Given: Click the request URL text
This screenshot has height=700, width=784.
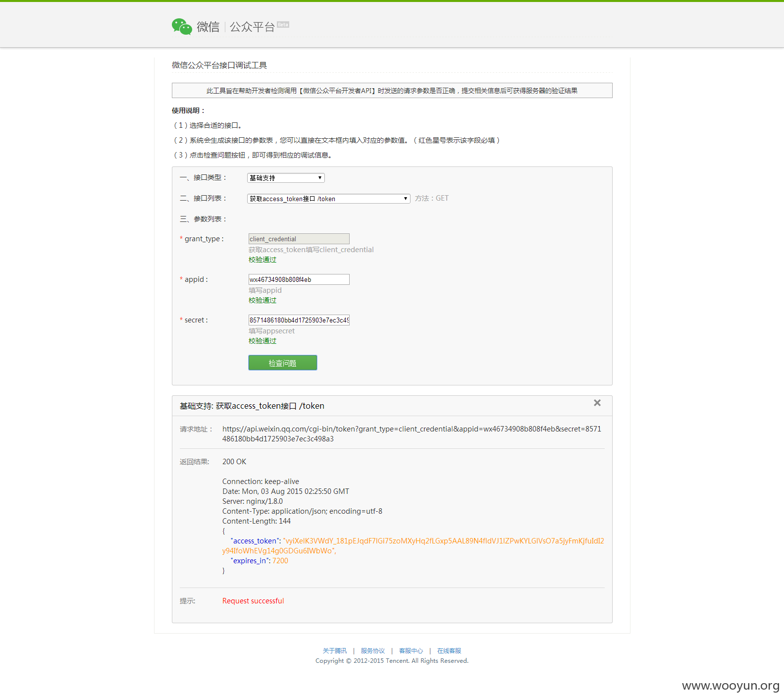Looking at the screenshot, I should 412,434.
